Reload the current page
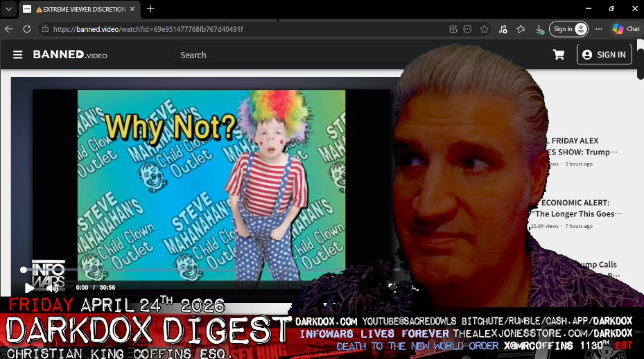The height and width of the screenshot is (359, 644). coord(27,29)
